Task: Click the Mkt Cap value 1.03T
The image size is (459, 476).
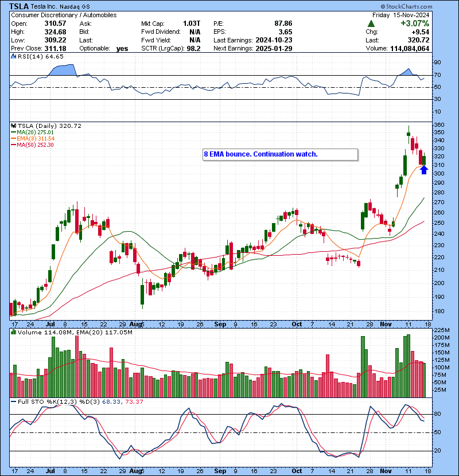Action: click(192, 24)
